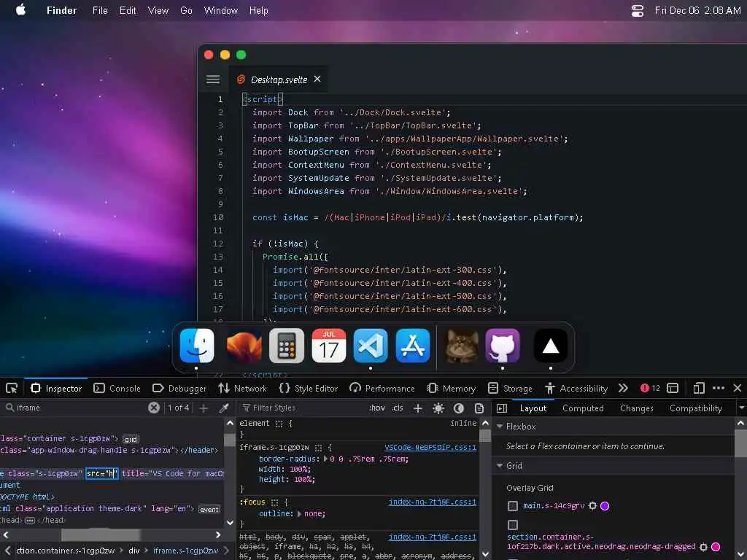Screen dimensions: 747x560
Task: Enable grid overlay for section.container
Action: pos(513,525)
